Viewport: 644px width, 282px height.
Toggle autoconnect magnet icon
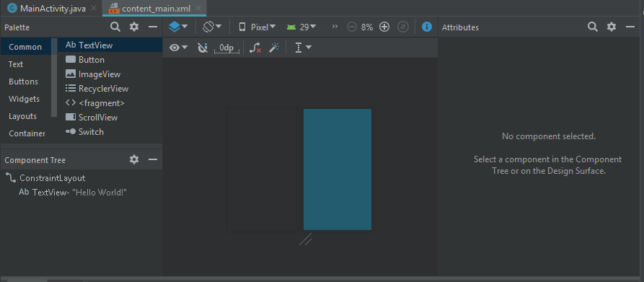[x=203, y=48]
